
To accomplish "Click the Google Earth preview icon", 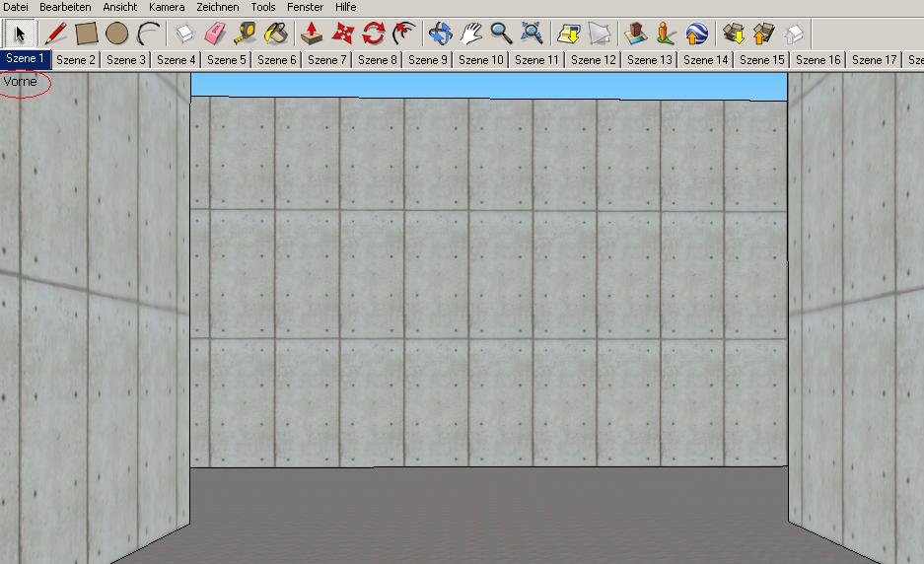I will tap(697, 35).
